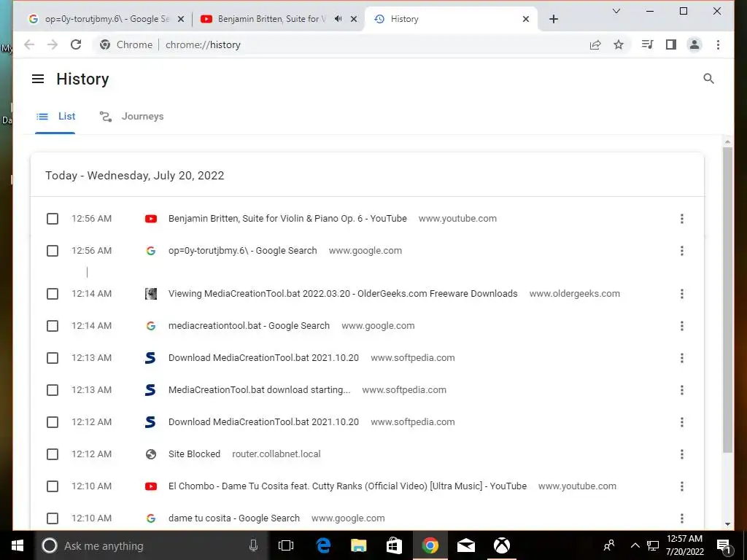Open the Chrome profile avatar
Screen dimensions: 747x560
click(694, 44)
